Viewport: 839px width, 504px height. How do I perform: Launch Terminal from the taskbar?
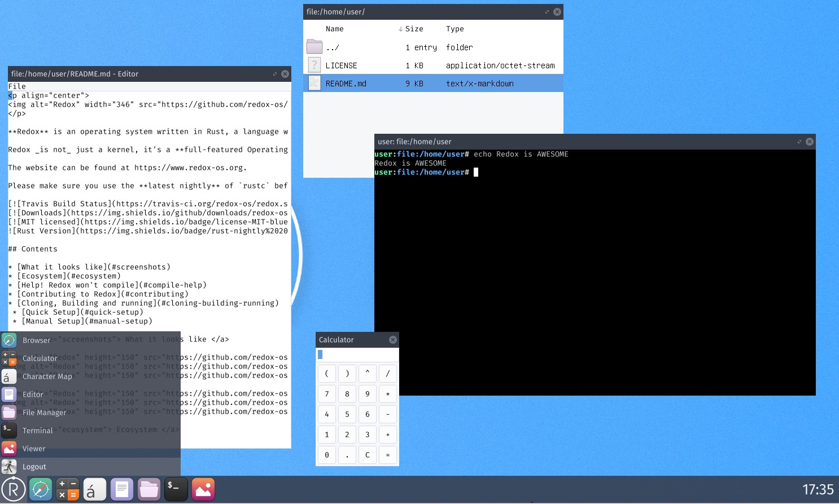(x=176, y=489)
